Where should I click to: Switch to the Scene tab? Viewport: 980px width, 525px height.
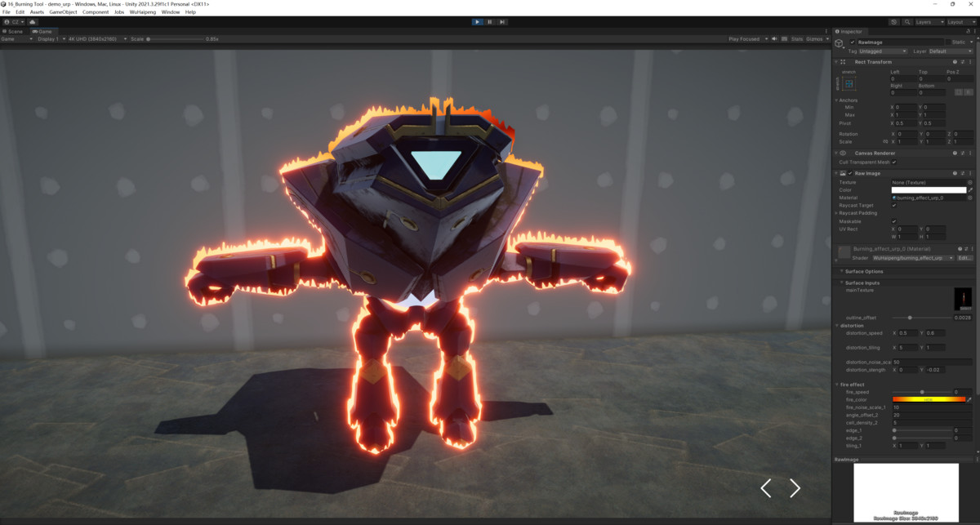coord(15,31)
